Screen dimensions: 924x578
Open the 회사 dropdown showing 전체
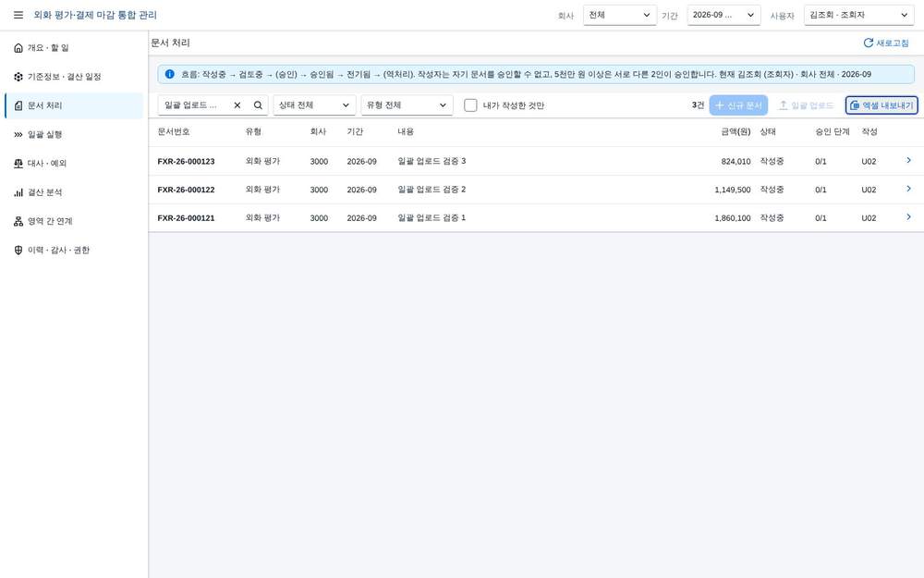coord(620,16)
